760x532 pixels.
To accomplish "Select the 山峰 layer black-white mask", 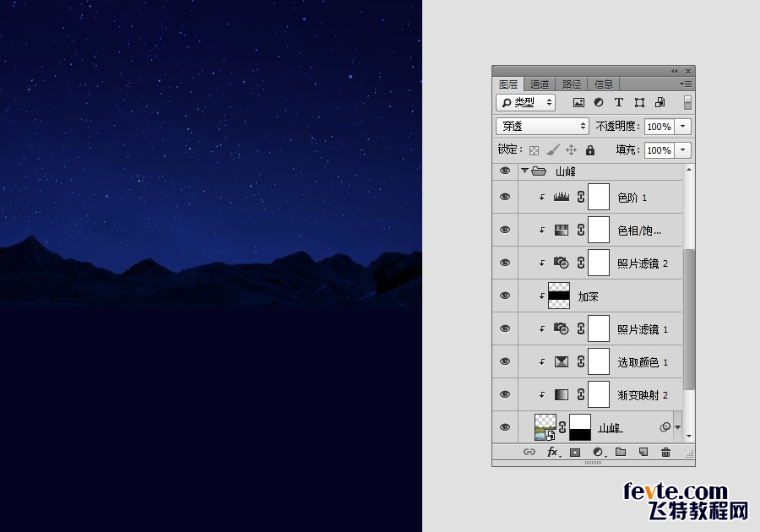I will click(x=579, y=427).
